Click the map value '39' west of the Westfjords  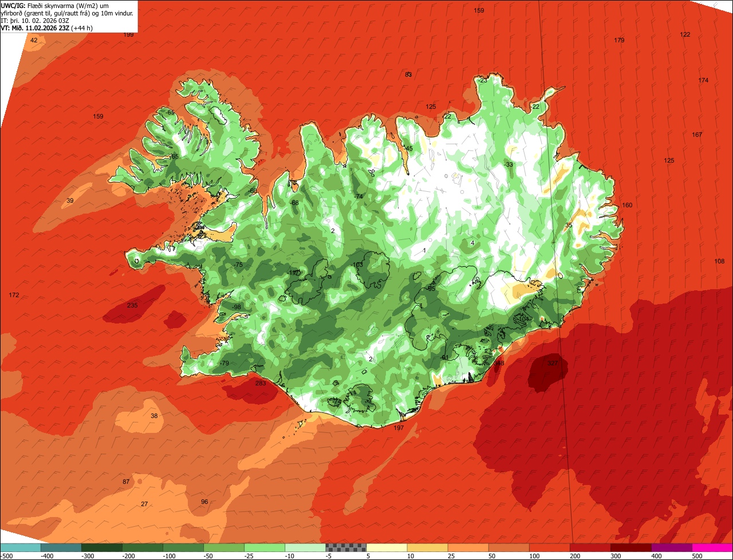pyautogui.click(x=70, y=200)
